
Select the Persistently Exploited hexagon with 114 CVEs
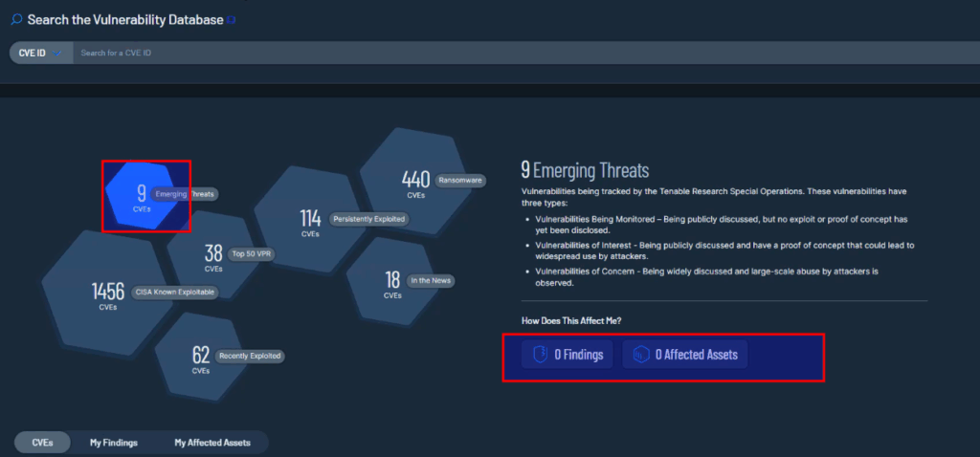(x=310, y=220)
